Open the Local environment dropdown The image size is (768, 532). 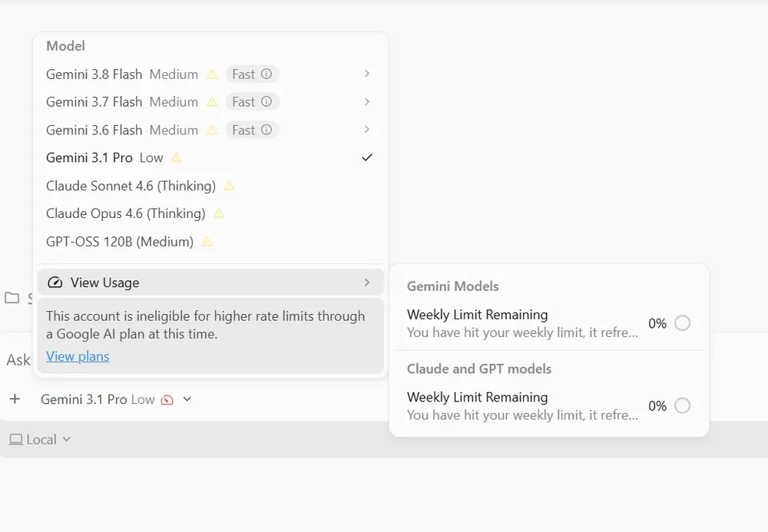click(40, 440)
